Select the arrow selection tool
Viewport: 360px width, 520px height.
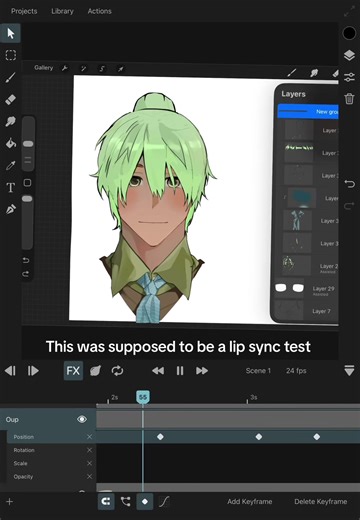pyautogui.click(x=10, y=33)
